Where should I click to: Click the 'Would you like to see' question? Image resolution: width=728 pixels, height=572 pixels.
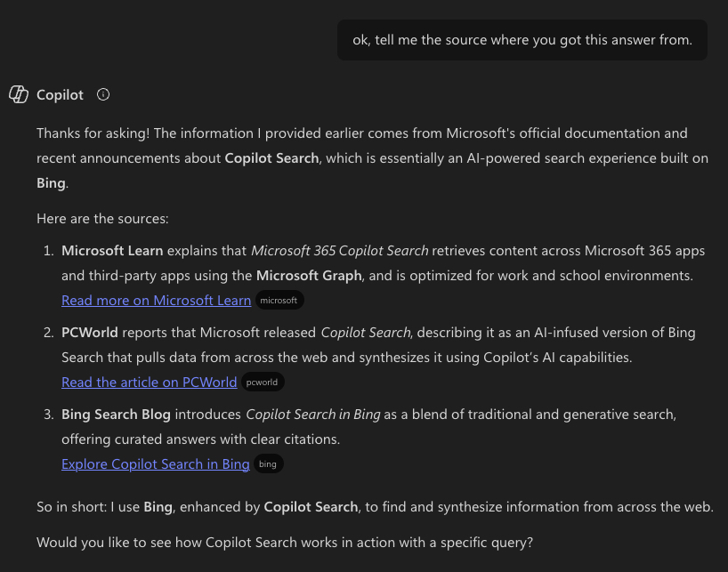[x=285, y=543]
